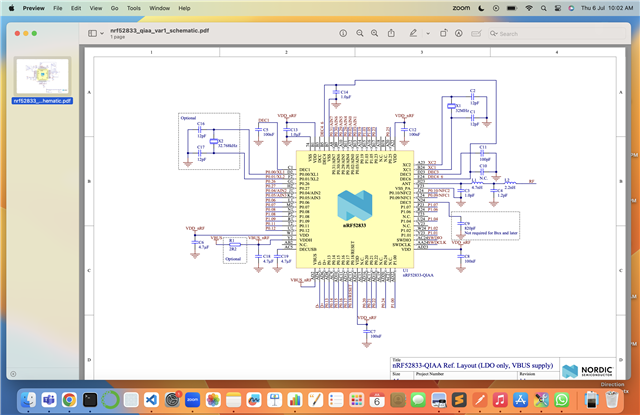The width and height of the screenshot is (640, 415).
Task: Open Spotlight search in the menu bar
Action: (543, 8)
